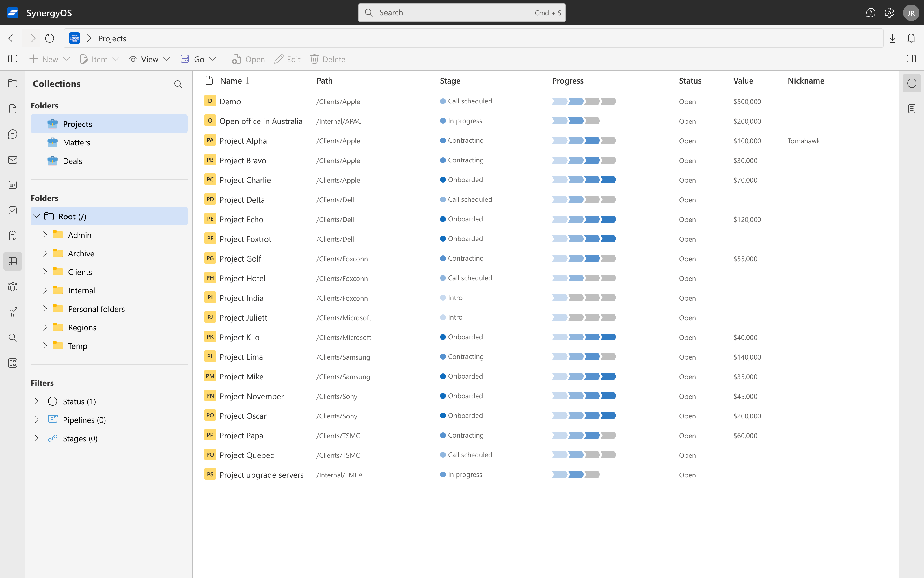Expand the Temp folder

pyautogui.click(x=45, y=346)
